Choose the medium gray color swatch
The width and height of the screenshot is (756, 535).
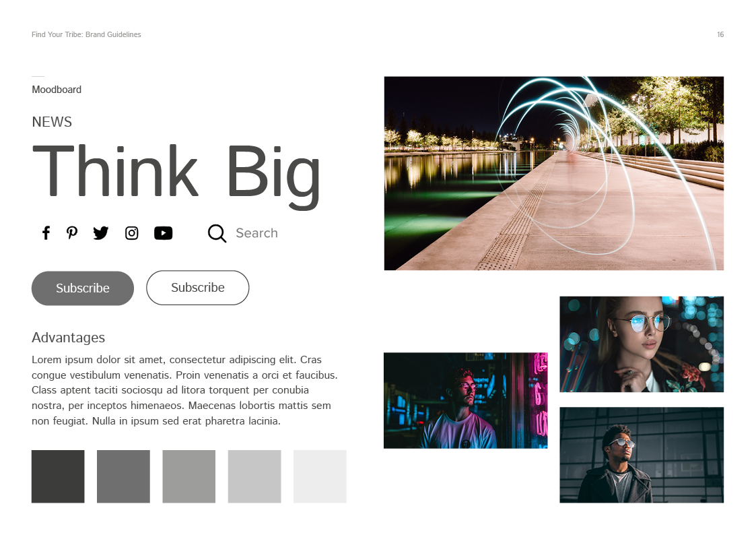(189, 476)
